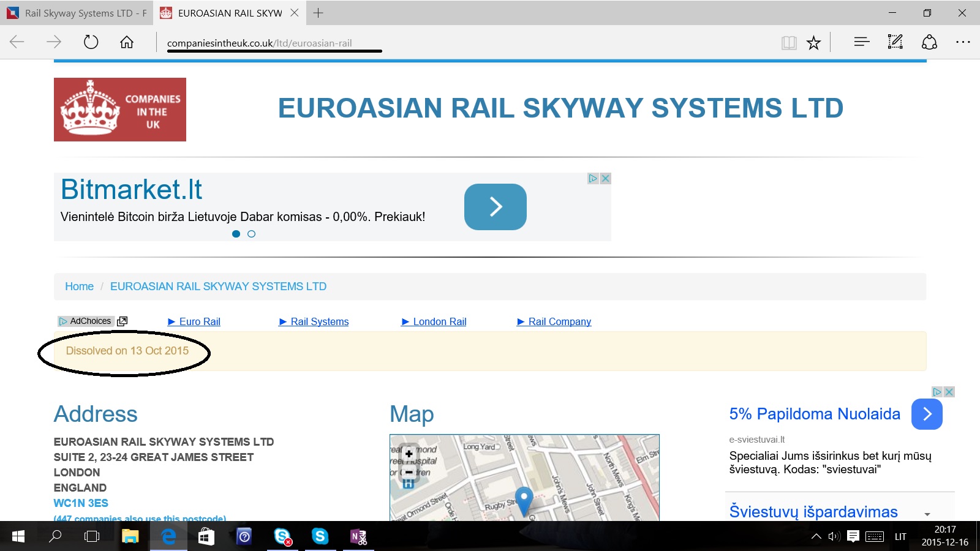Open File Explorer from taskbar
Screen dimensions: 980x551
point(130,537)
